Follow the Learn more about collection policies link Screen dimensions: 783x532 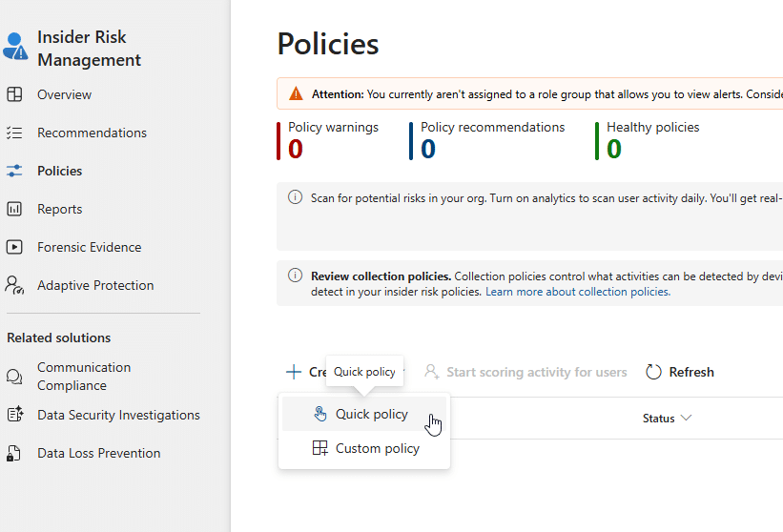click(x=577, y=292)
